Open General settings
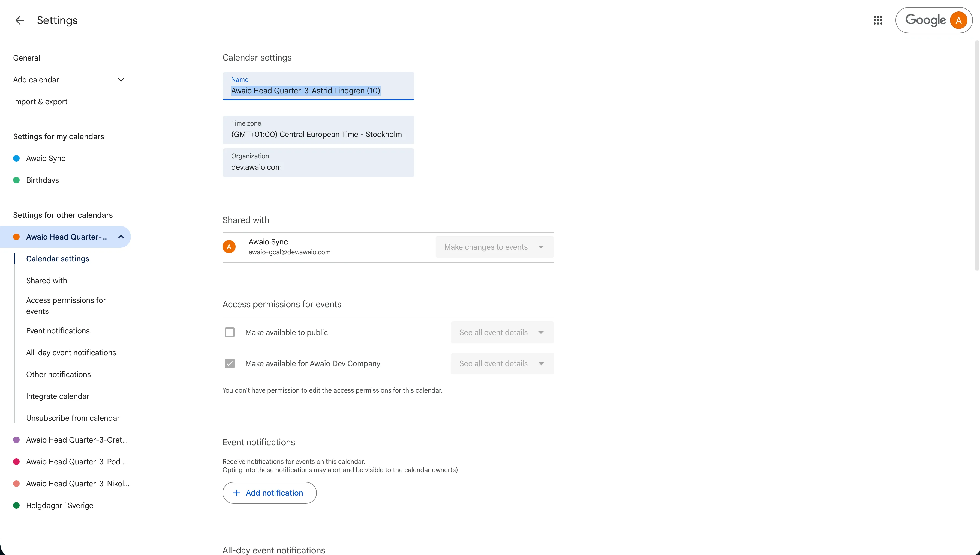 pos(26,58)
